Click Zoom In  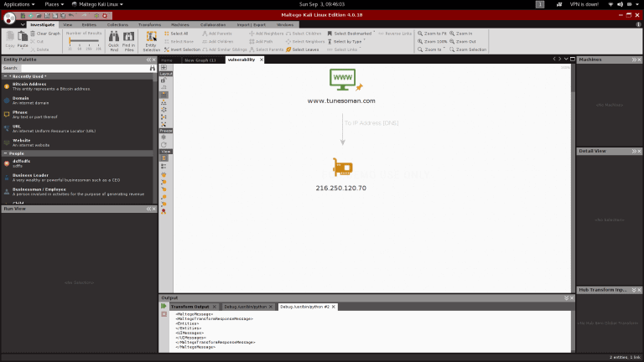(461, 34)
